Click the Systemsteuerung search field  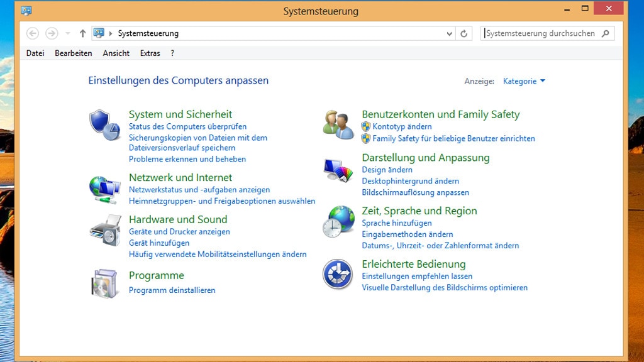click(x=541, y=33)
